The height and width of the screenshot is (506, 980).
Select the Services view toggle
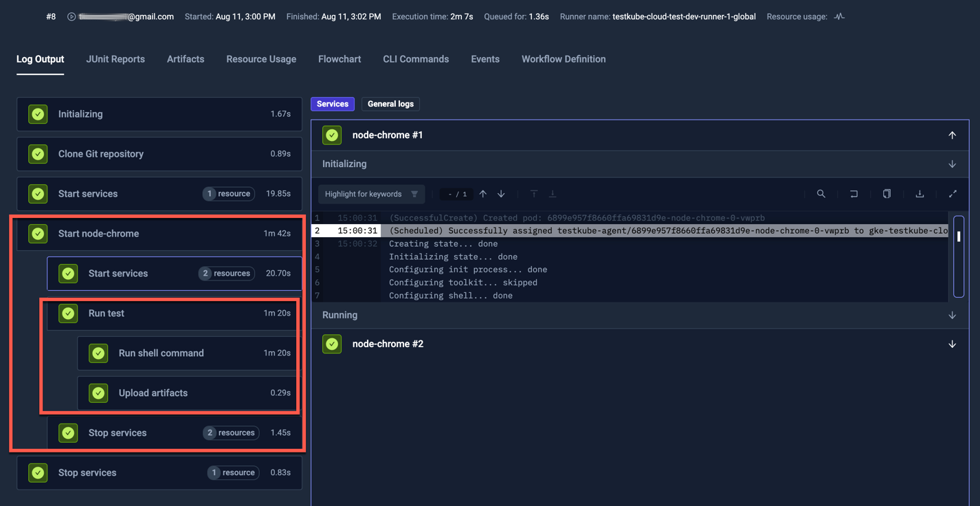coord(332,104)
